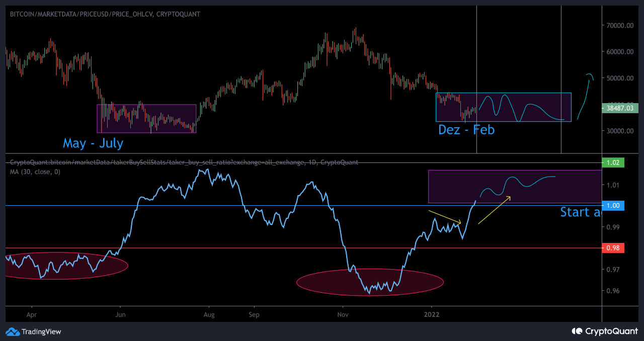The height and width of the screenshot is (341, 644).
Task: Click the Dez - Feb annotation text
Action: point(466,130)
